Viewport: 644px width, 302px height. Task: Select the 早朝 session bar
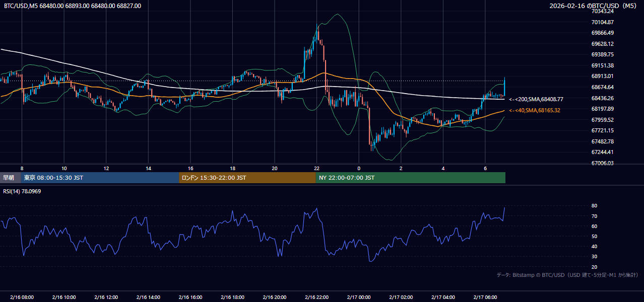(x=11, y=178)
